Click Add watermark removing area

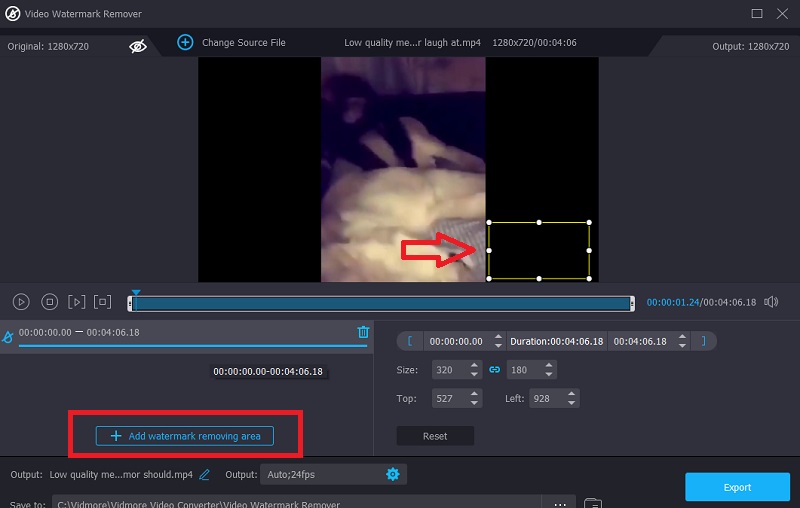(185, 436)
